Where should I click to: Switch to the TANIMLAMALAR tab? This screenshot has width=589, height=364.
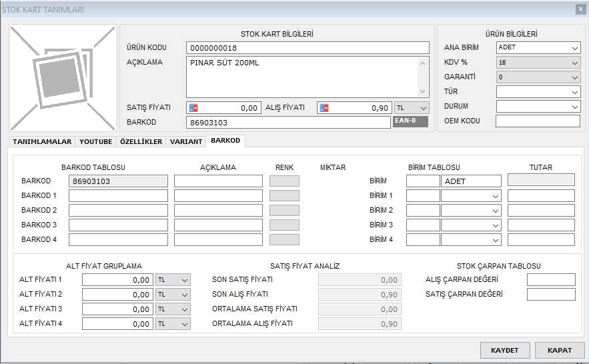coord(42,142)
